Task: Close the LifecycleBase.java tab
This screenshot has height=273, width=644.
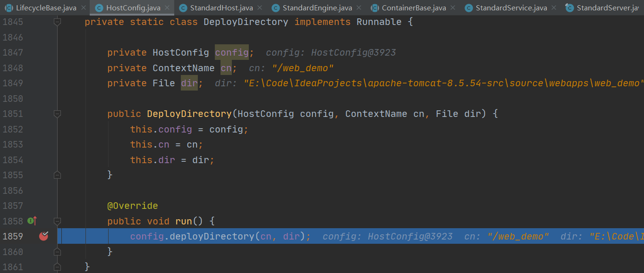Action: pyautogui.click(x=83, y=8)
